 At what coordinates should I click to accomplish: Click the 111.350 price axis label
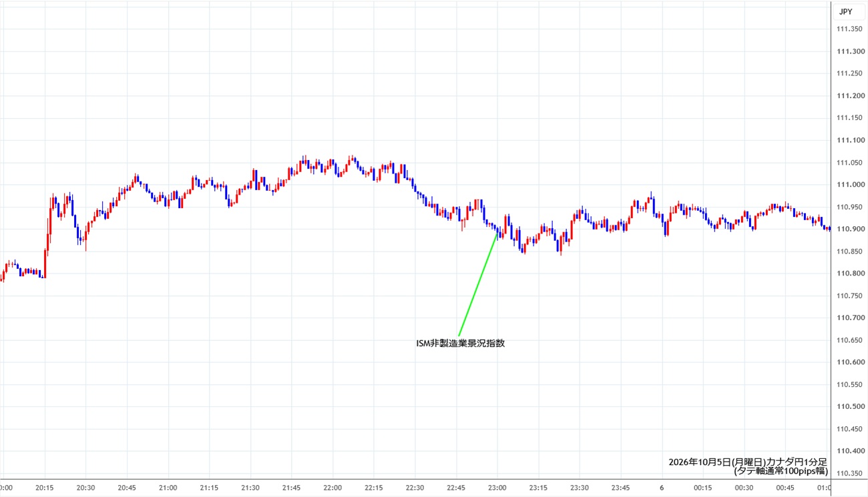point(849,29)
